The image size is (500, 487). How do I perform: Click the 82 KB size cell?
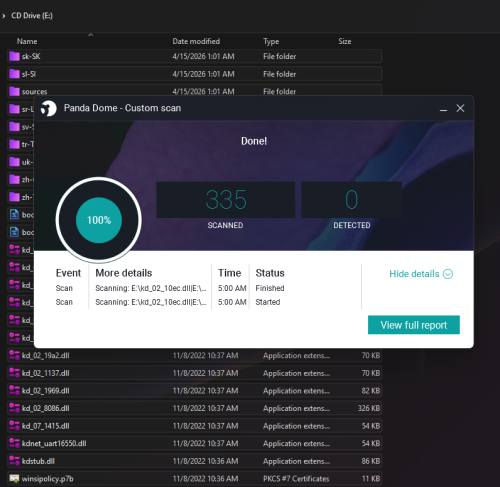click(x=371, y=391)
